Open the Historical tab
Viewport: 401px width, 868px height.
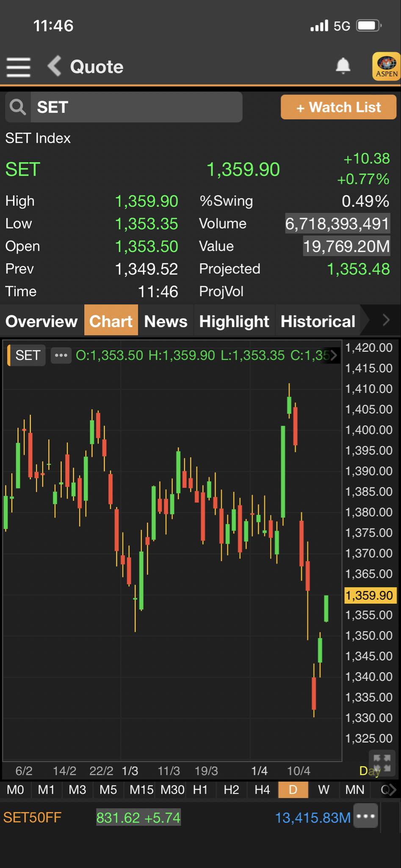click(x=318, y=321)
